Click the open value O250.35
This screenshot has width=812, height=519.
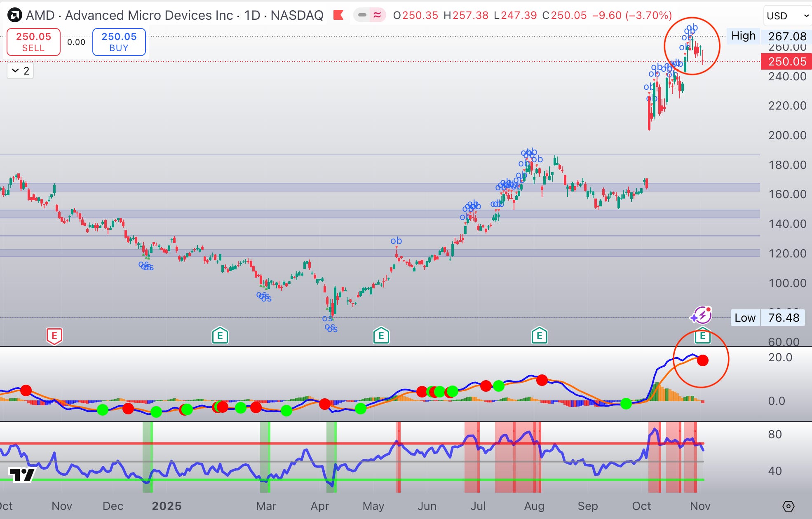(x=415, y=15)
